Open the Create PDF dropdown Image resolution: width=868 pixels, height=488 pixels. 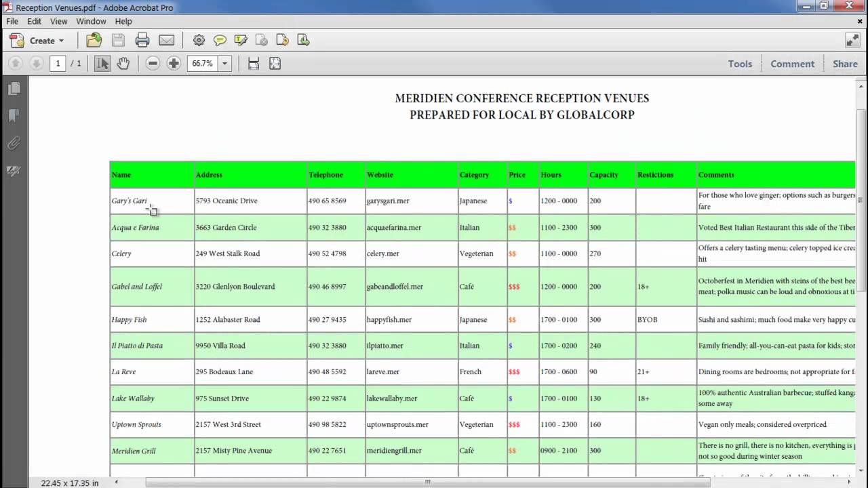click(37, 41)
